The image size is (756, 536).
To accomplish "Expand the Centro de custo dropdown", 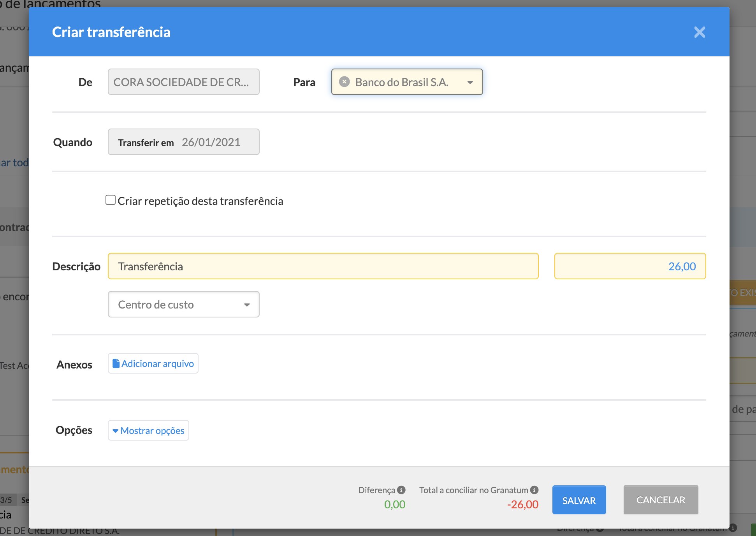I will (247, 305).
